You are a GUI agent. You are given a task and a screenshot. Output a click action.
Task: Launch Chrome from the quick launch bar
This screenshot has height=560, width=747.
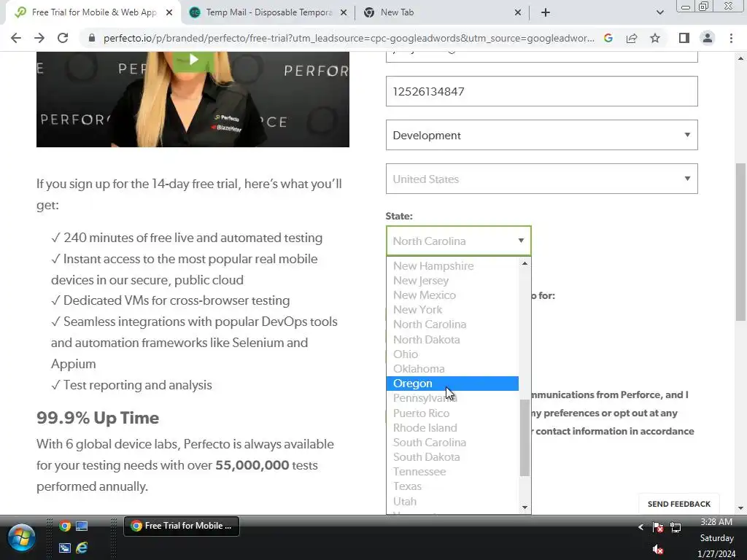(x=65, y=526)
